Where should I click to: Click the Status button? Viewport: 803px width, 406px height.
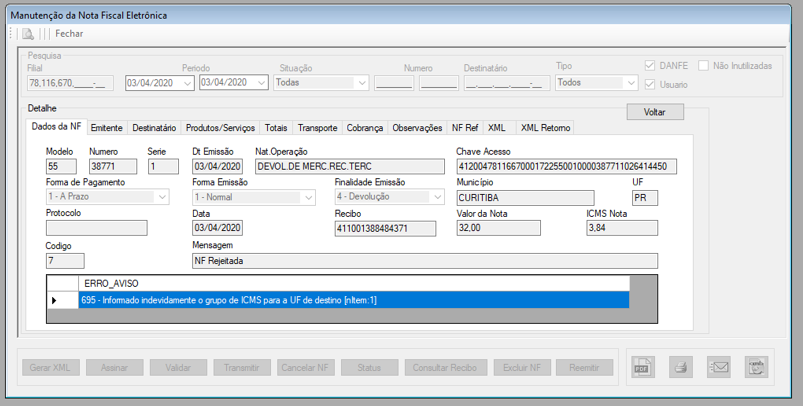tap(369, 368)
